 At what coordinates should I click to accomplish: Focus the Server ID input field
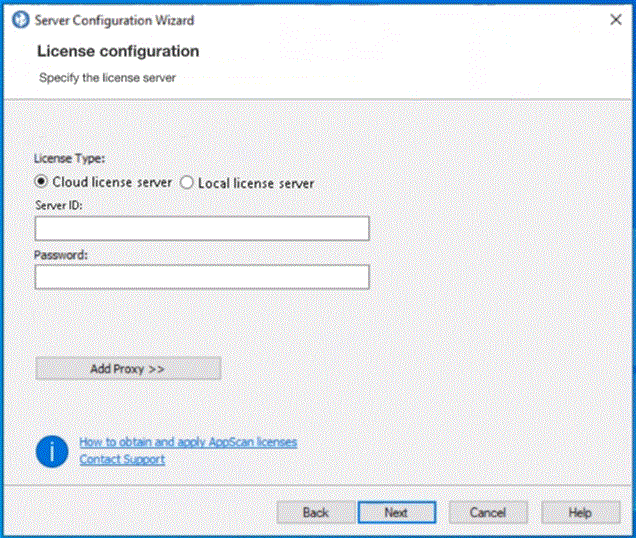pos(202,229)
